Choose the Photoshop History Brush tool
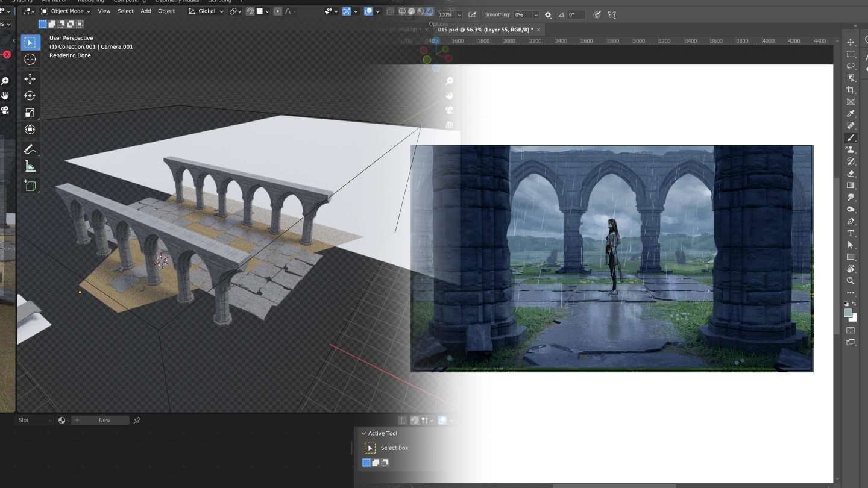The image size is (868, 488). (851, 161)
